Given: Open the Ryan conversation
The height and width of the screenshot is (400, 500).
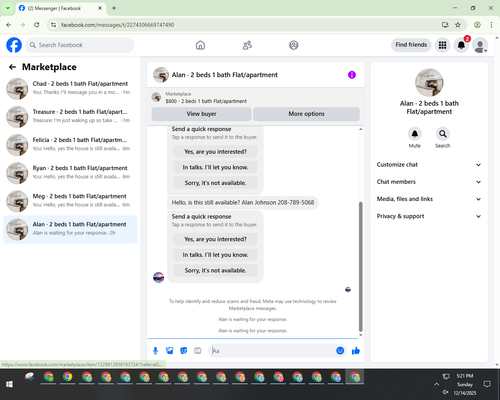Looking at the screenshot, I should [70, 173].
